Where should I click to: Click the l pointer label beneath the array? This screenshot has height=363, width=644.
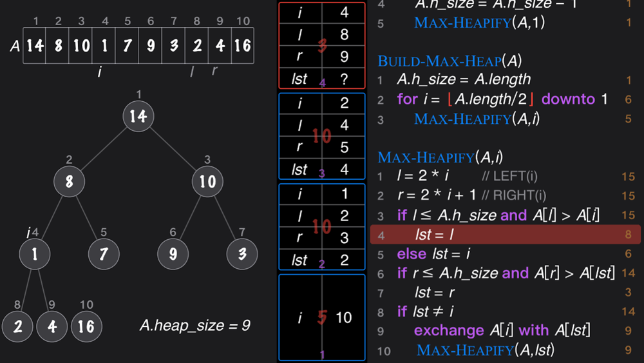click(192, 72)
